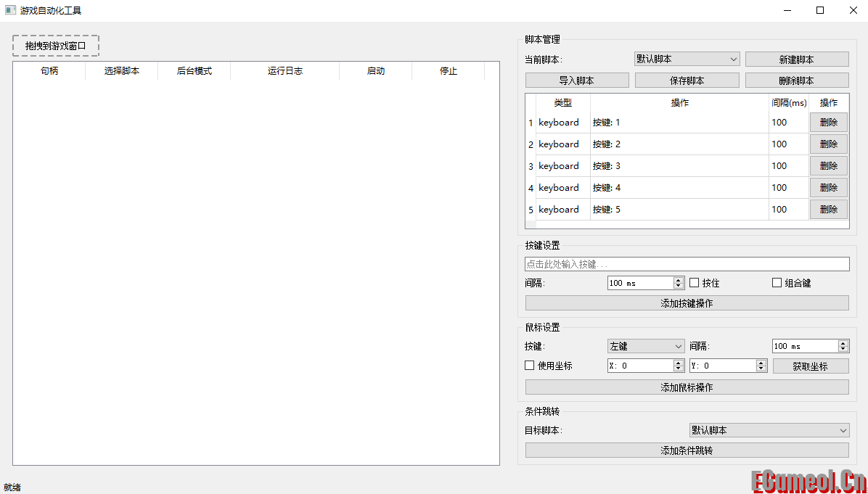Viewport: 868px width, 494px height.
Task: Click 添加按键操作 button
Action: 687,303
